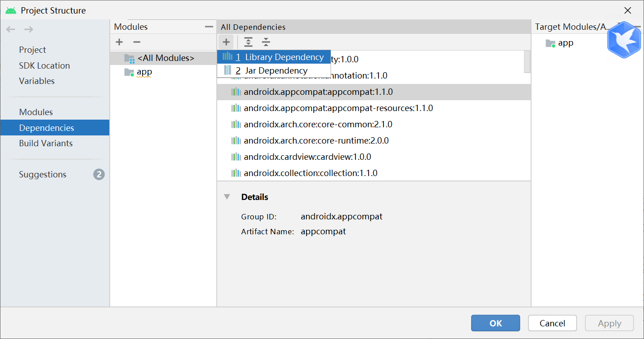The image size is (644, 339).
Task: Select androidx.arch.core:core-common:2.1.0 row
Action: coord(373,124)
